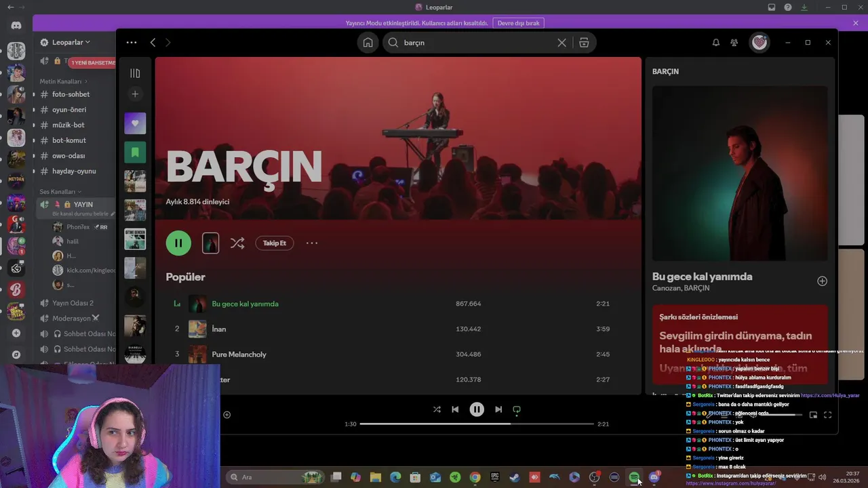
Task: Open the large album art in the right panel
Action: (x=740, y=174)
